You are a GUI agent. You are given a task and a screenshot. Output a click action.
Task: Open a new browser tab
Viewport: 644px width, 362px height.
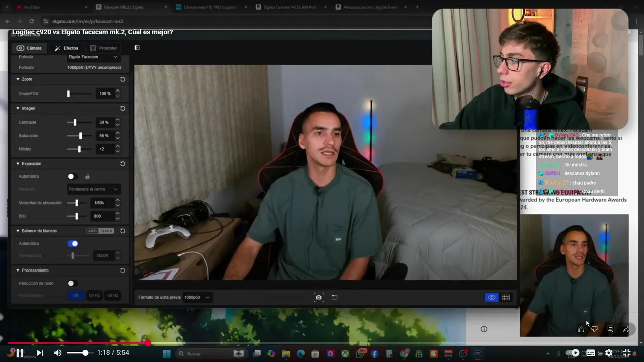pos(417,7)
